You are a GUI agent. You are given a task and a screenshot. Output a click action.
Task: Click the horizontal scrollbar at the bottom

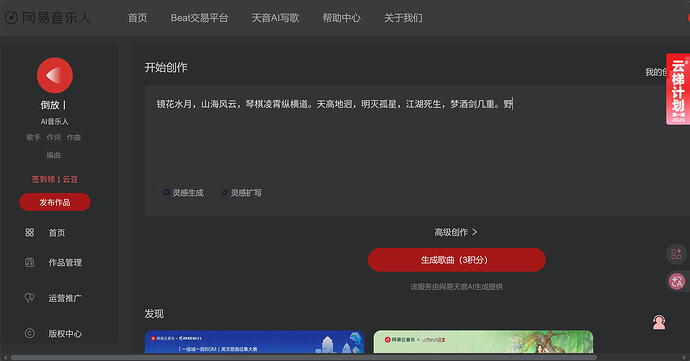pos(304,357)
